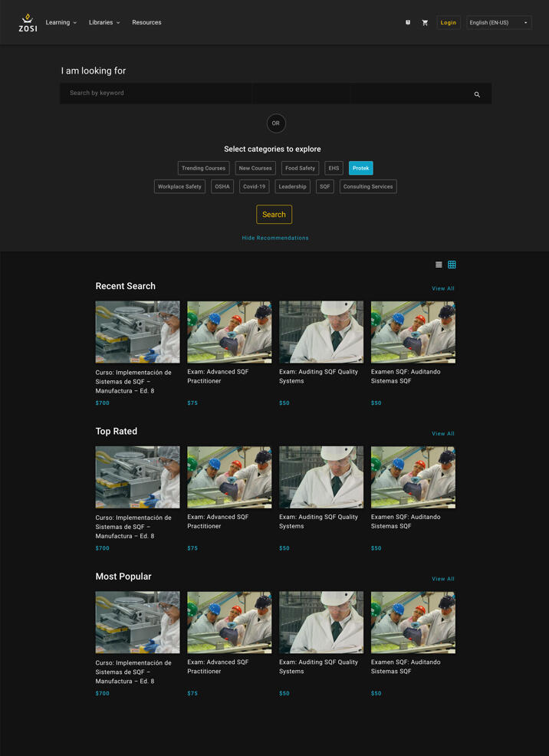Switch to list view layout

point(439,265)
